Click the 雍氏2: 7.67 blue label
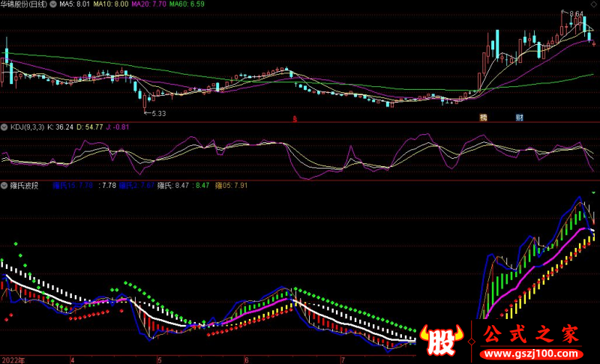 136,186
